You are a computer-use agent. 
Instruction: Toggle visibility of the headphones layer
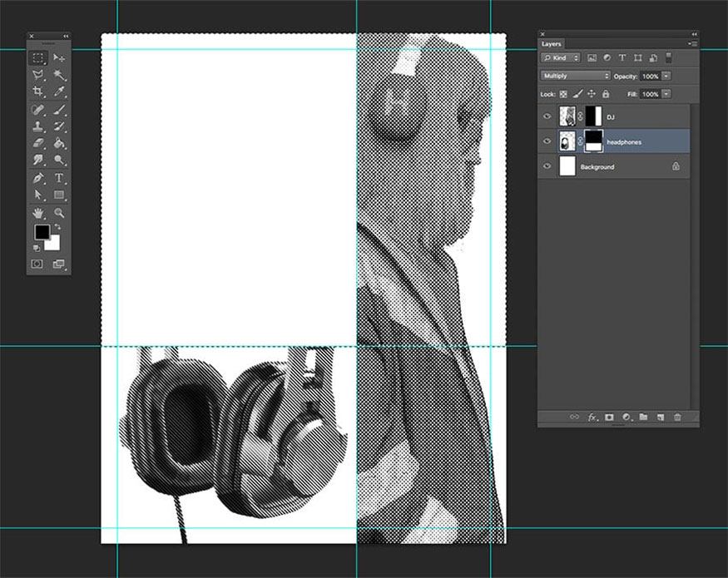pyautogui.click(x=547, y=142)
